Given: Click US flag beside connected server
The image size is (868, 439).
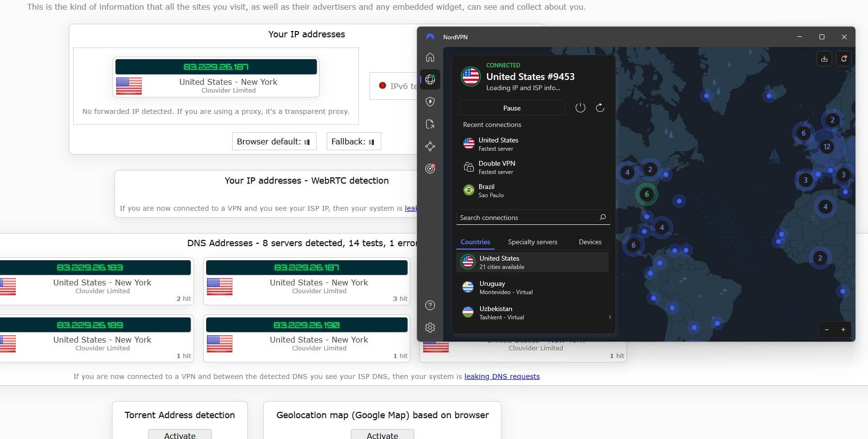Looking at the screenshot, I should tap(470, 77).
